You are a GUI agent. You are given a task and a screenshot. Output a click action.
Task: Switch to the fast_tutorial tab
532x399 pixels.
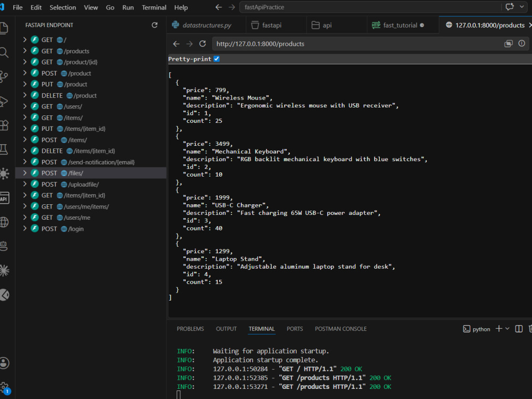click(402, 25)
